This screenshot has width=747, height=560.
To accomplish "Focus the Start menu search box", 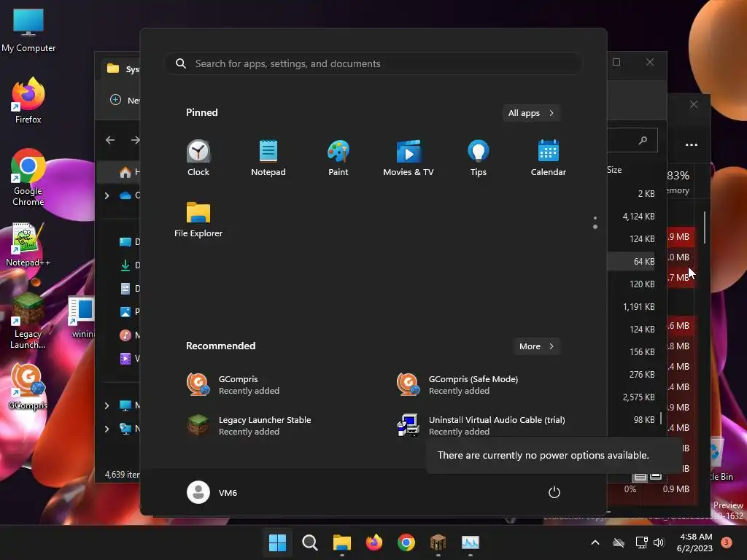I will coord(373,63).
